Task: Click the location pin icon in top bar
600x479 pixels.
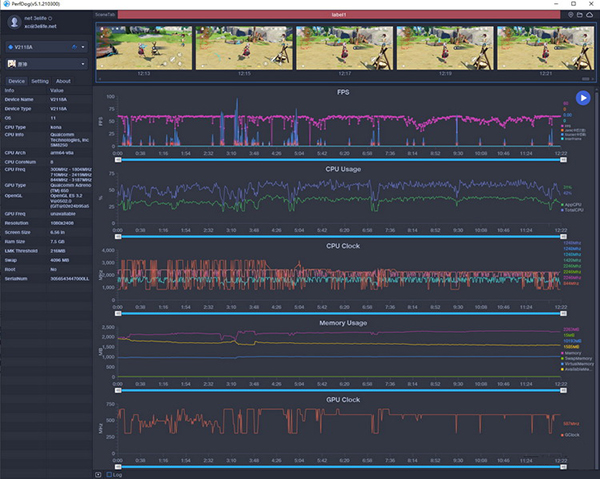Action: 569,15
